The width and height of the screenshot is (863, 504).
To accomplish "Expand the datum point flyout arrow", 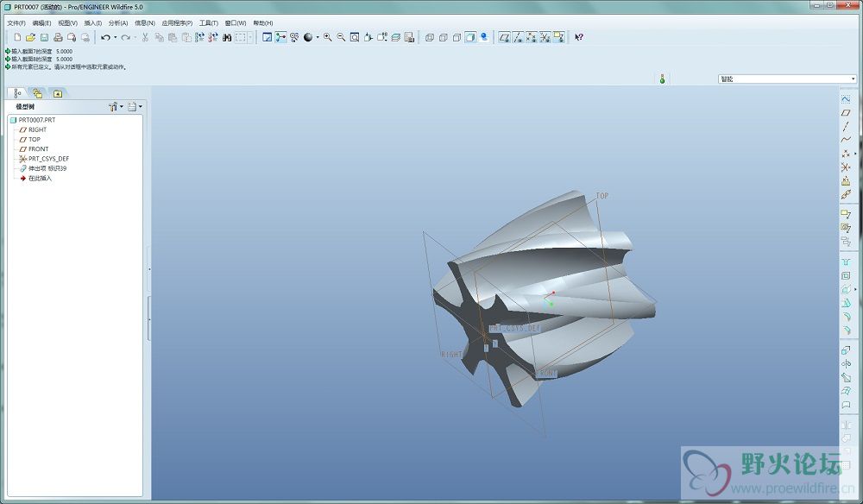I will pos(855,154).
